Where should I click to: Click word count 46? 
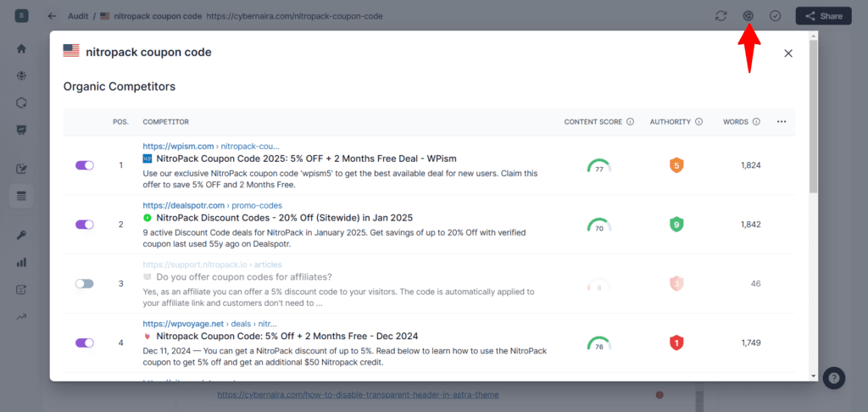(755, 283)
